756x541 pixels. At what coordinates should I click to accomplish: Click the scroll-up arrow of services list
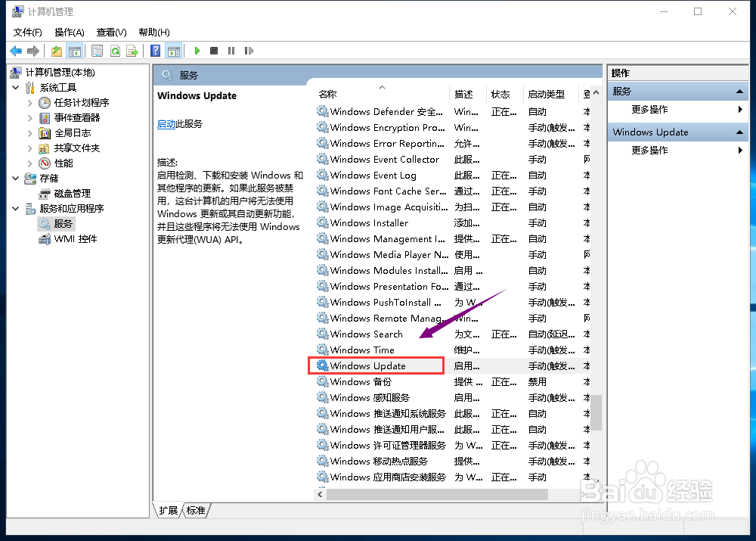pyautogui.click(x=596, y=92)
